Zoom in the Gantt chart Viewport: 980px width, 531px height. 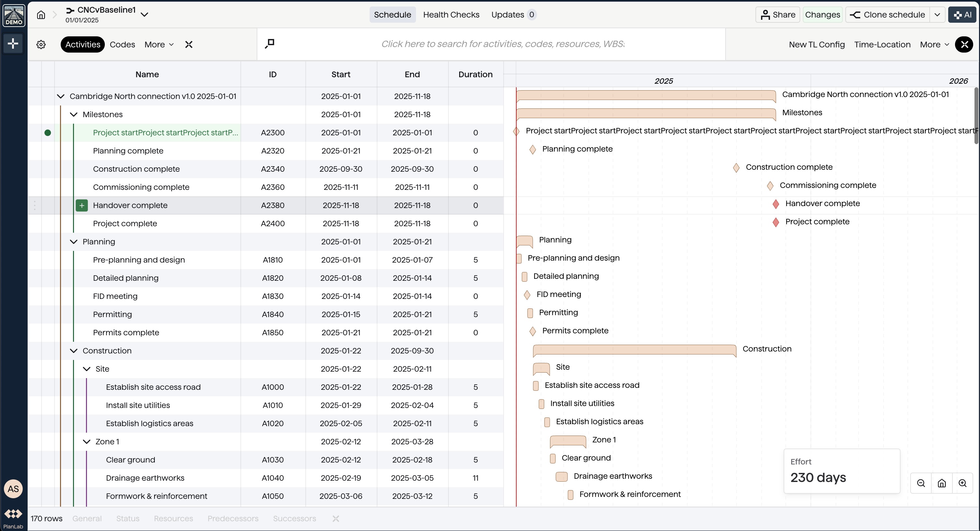point(962,483)
